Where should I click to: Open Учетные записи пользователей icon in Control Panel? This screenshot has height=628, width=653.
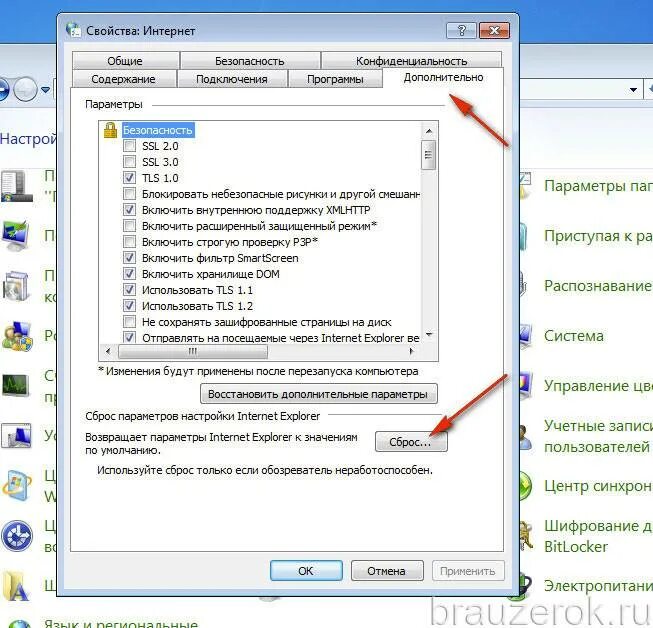coord(526,436)
